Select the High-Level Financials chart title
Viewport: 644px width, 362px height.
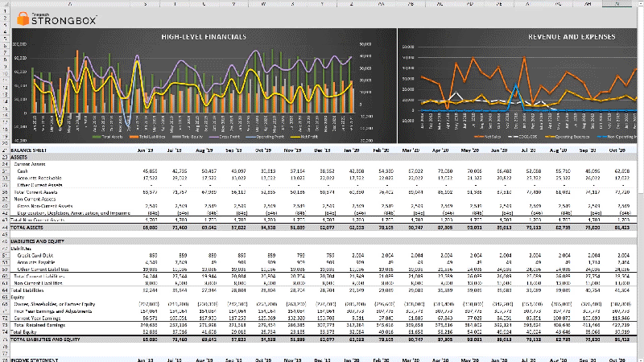click(x=204, y=37)
